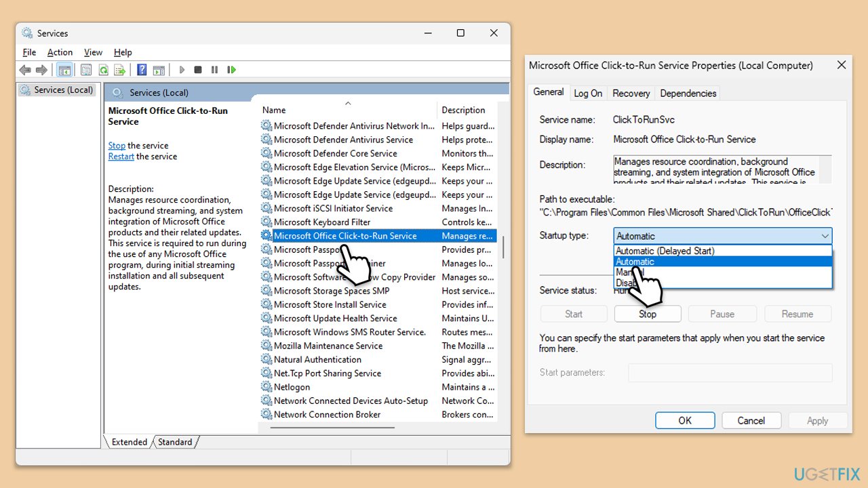Choose the Disabled startup option
Viewport: 868px width, 488px height.
tap(723, 283)
